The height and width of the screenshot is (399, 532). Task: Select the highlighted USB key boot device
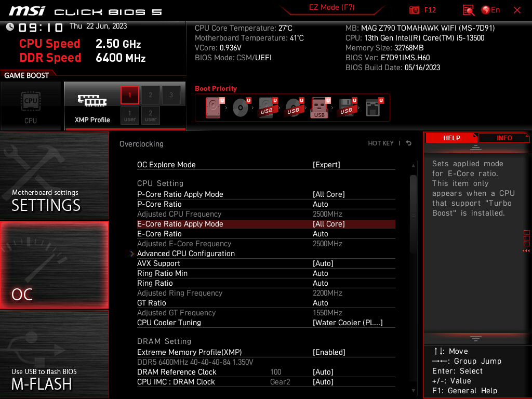[x=320, y=108]
